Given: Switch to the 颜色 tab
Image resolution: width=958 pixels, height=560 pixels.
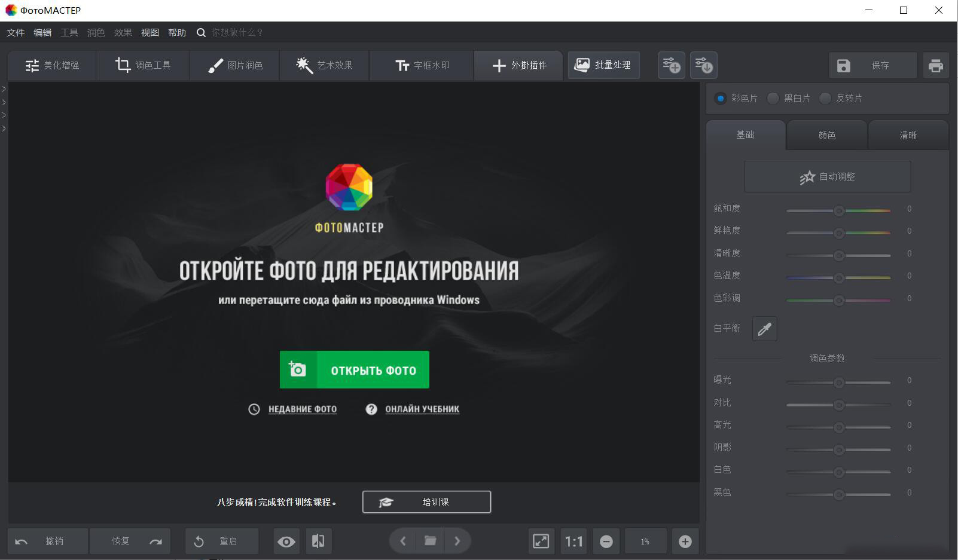Looking at the screenshot, I should tap(827, 135).
